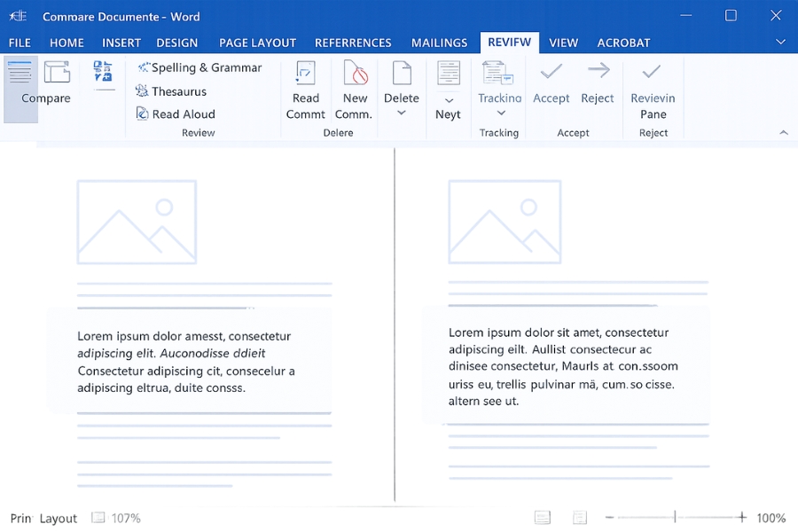Open the Next dropdown arrow

[449, 100]
